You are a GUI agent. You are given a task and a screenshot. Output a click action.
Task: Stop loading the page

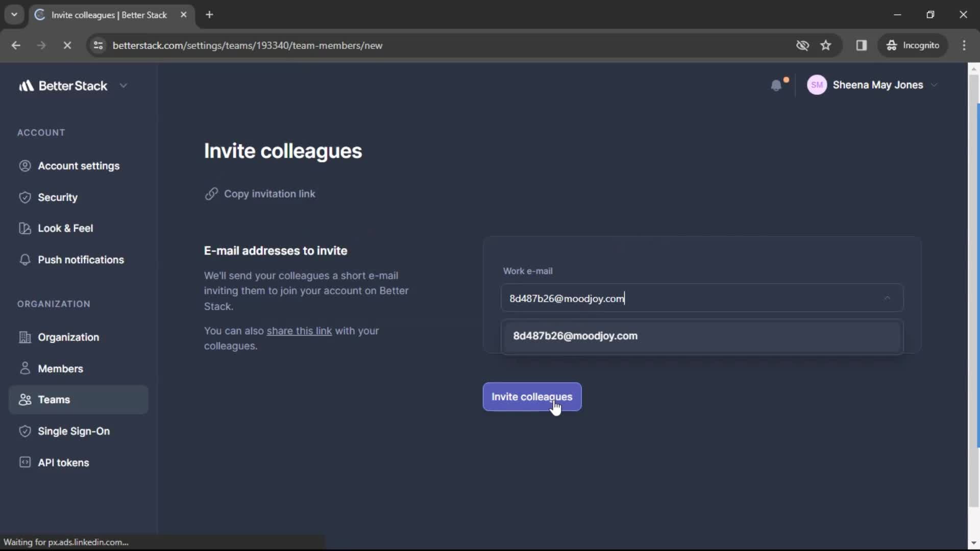(67, 45)
